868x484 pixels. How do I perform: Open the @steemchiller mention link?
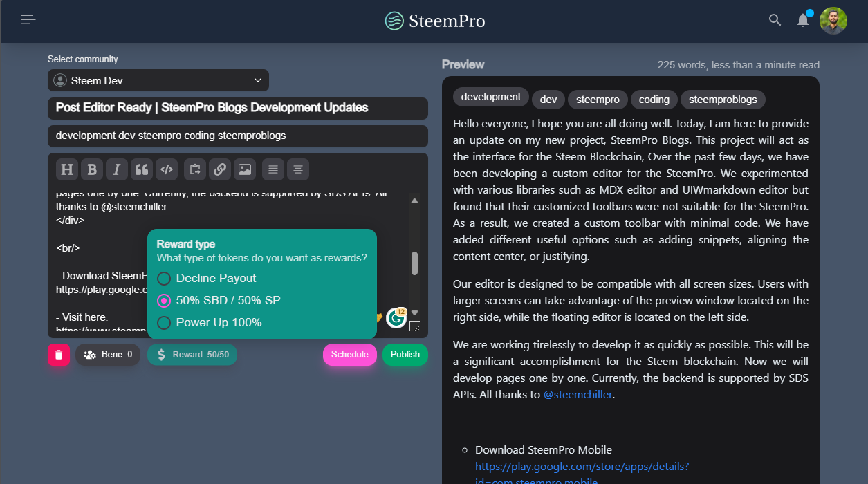pyautogui.click(x=578, y=395)
